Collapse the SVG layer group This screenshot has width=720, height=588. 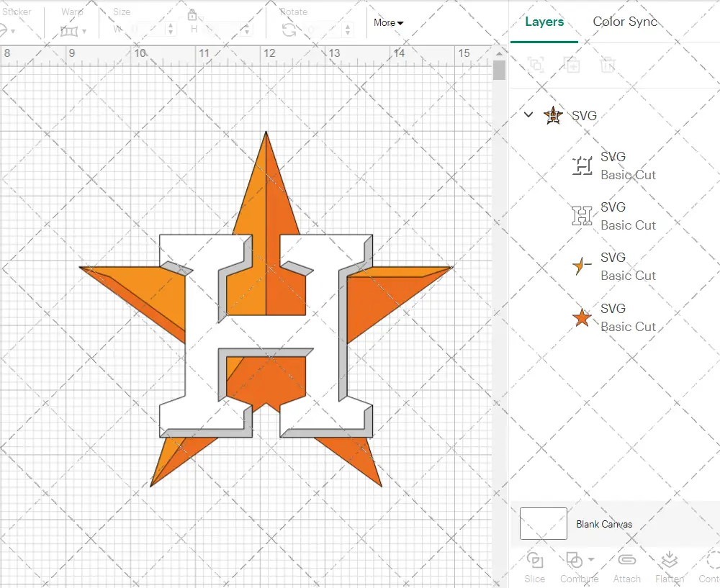(x=528, y=115)
